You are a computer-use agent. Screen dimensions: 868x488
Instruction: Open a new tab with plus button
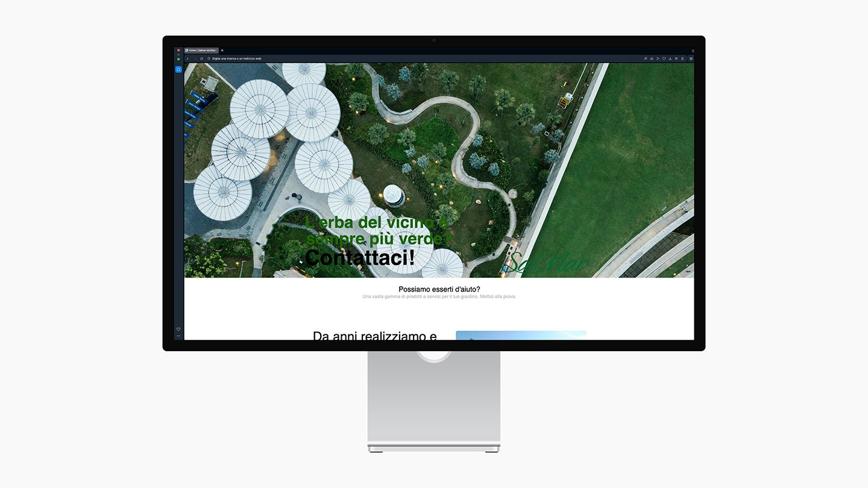[x=222, y=51]
